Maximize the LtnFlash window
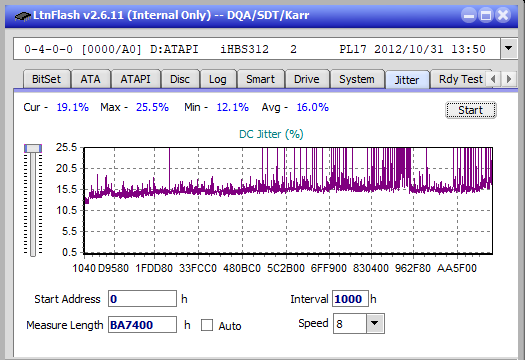Screen dimensions: 525x360 point(486,15)
